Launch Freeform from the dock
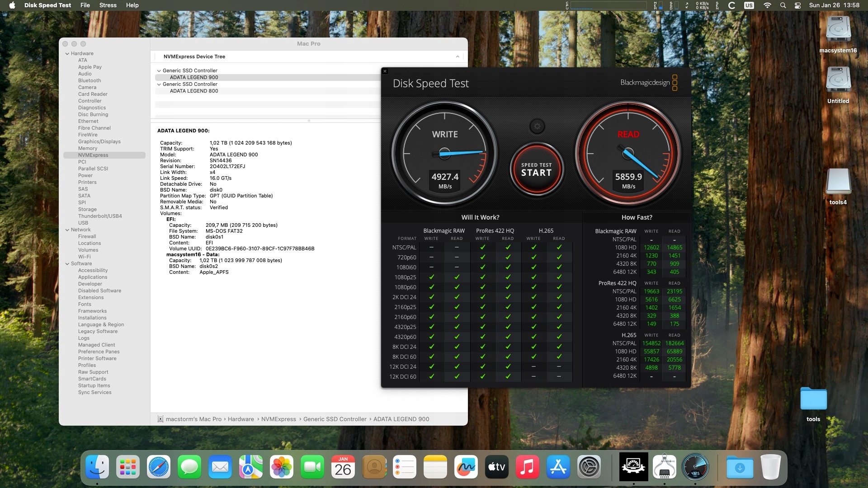The width and height of the screenshot is (868, 488). 466,467
